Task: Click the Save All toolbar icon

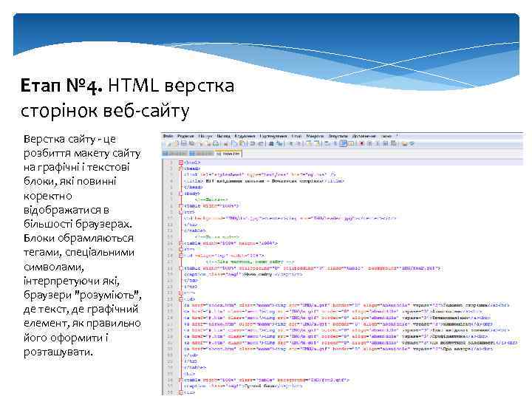Action: (x=191, y=144)
